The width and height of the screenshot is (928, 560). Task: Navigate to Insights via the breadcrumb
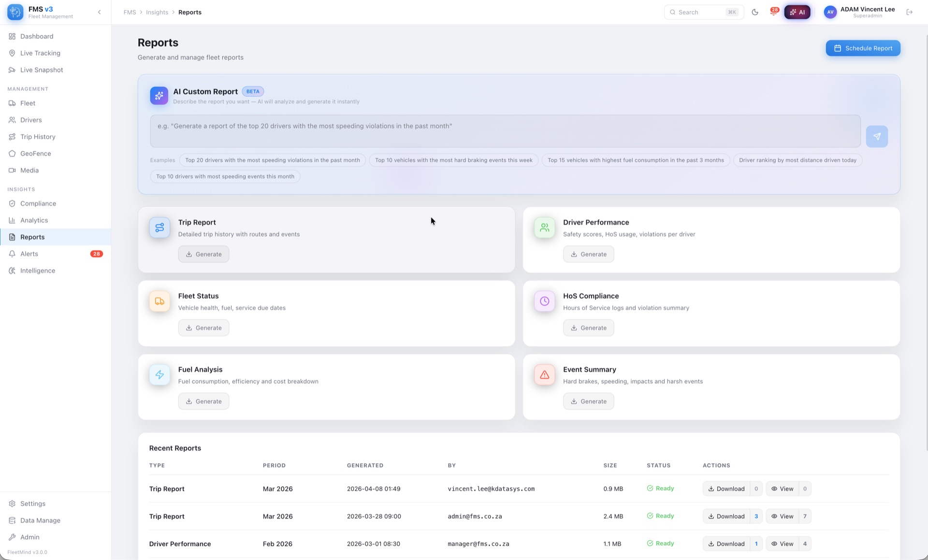[x=157, y=12]
